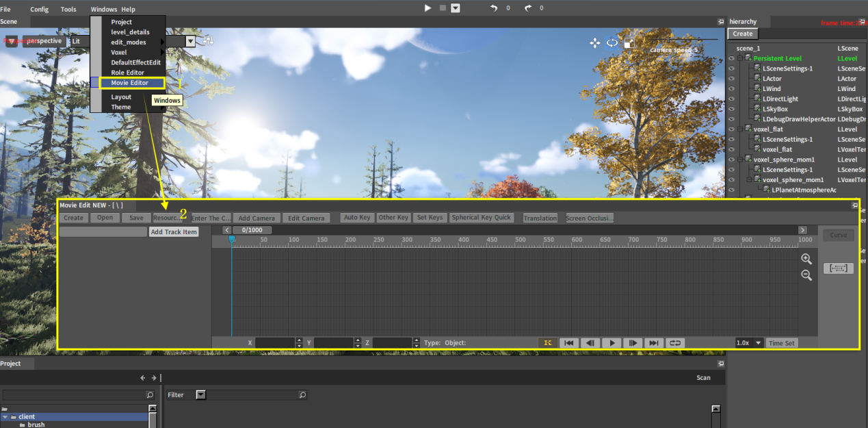Hide the LWind actor using eye icon
868x428 pixels.
tap(731, 89)
